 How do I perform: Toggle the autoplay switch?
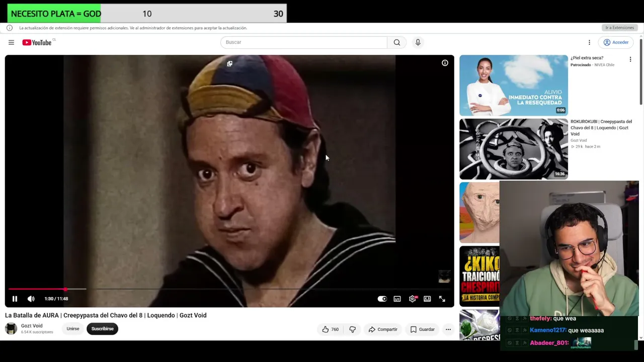click(x=382, y=299)
